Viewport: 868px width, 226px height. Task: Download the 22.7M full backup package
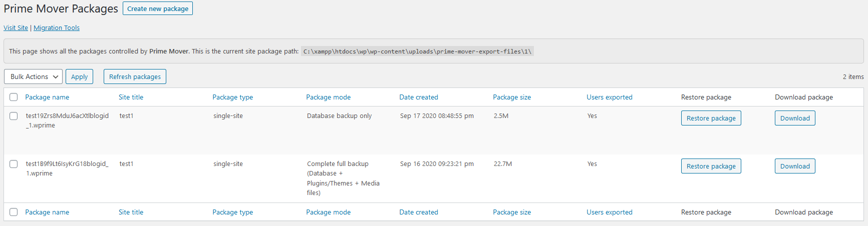pyautogui.click(x=795, y=166)
